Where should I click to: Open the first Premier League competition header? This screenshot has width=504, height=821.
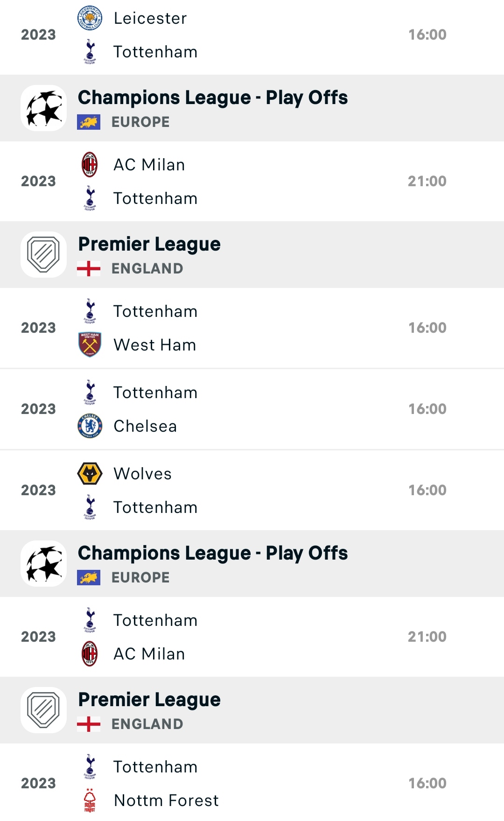tap(252, 254)
